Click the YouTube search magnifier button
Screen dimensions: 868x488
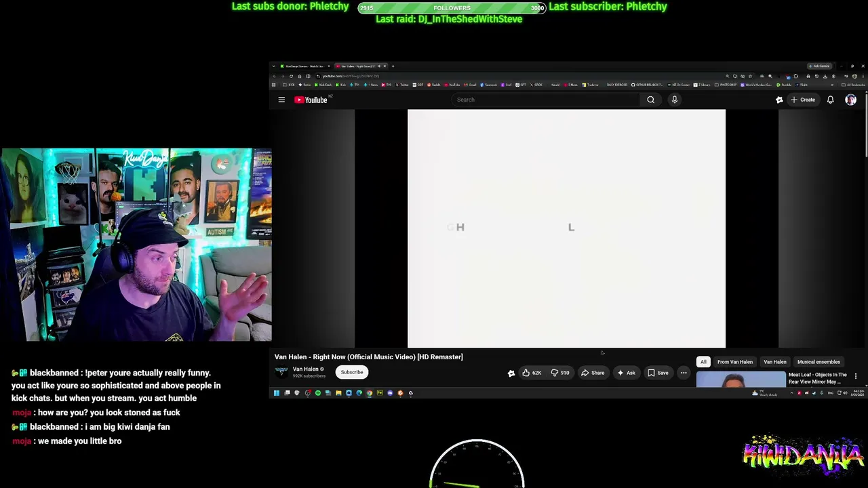650,100
